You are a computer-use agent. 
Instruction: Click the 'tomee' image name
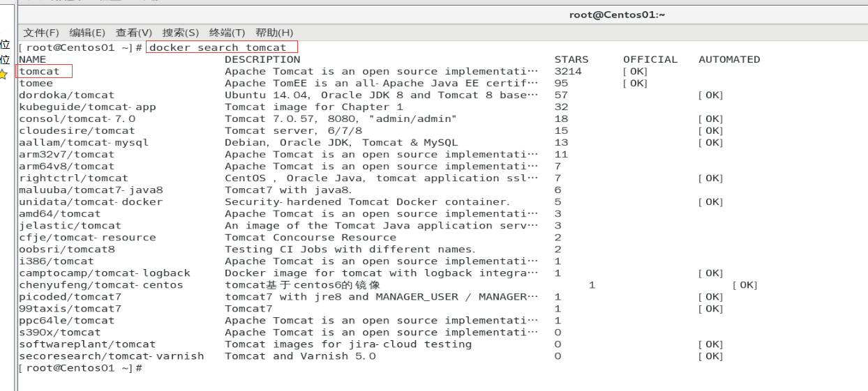click(x=36, y=83)
